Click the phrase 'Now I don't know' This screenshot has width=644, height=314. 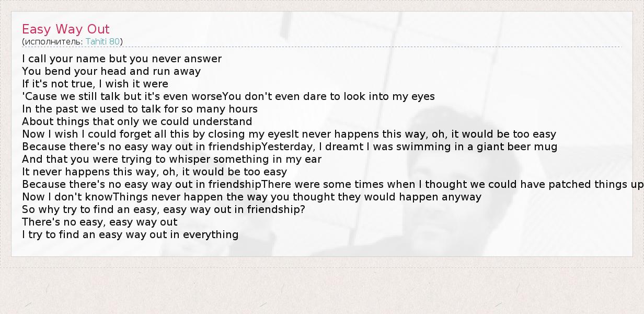click(x=67, y=197)
